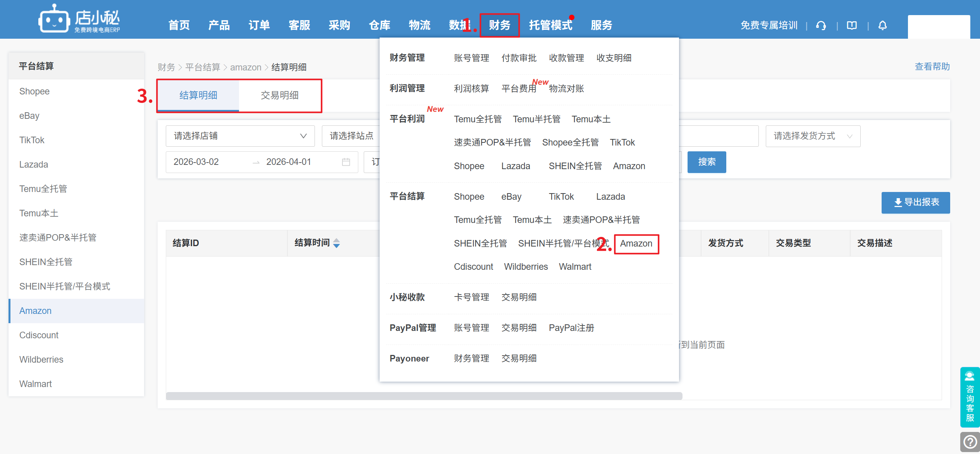Image resolution: width=980 pixels, height=454 pixels.
Task: Select the 结算明细 tab
Action: pyautogui.click(x=198, y=95)
